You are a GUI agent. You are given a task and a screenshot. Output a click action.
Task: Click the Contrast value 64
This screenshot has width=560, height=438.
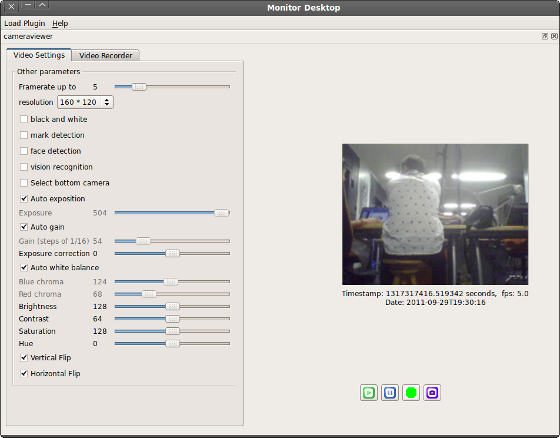pyautogui.click(x=97, y=319)
